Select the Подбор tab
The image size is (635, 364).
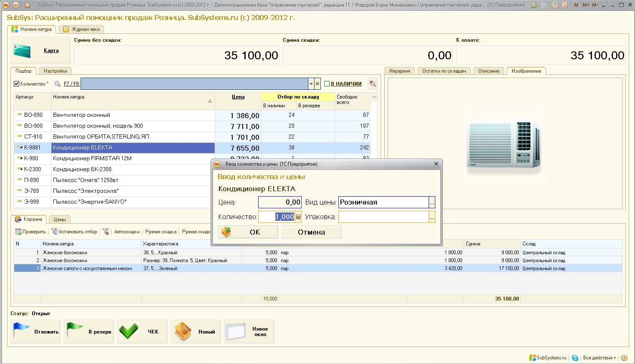coord(23,71)
